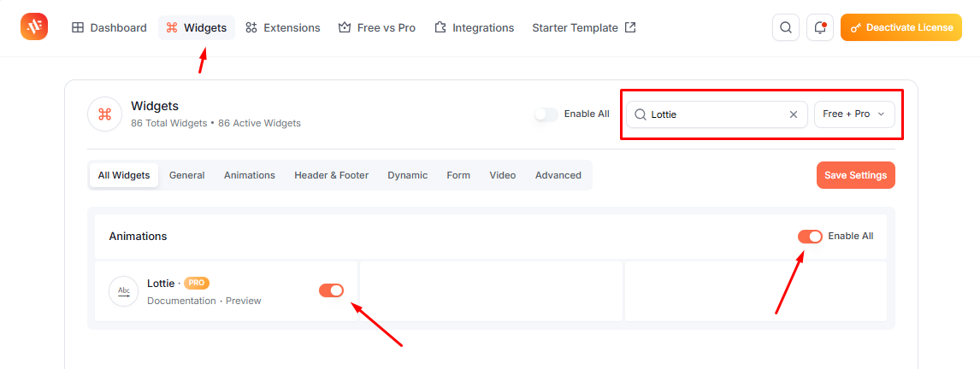Go to the Dashboard menu item
Image resolution: width=980 pixels, height=369 pixels.
(x=109, y=27)
